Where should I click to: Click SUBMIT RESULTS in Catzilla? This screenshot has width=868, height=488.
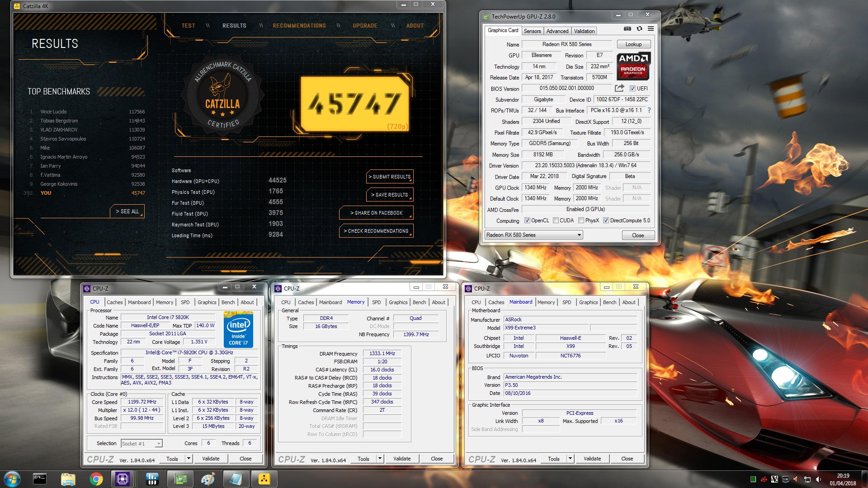click(x=389, y=177)
